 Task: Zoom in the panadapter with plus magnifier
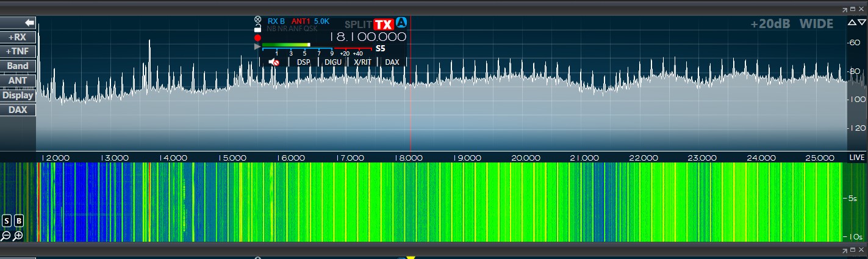(18, 236)
